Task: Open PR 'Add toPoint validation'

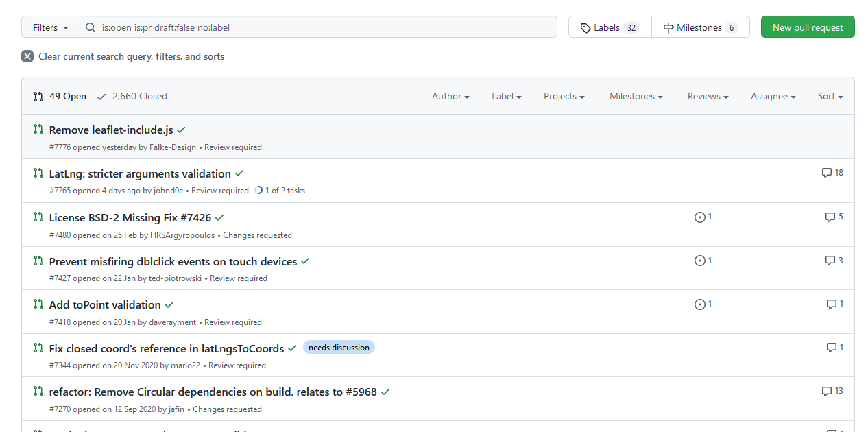Action: pos(105,304)
